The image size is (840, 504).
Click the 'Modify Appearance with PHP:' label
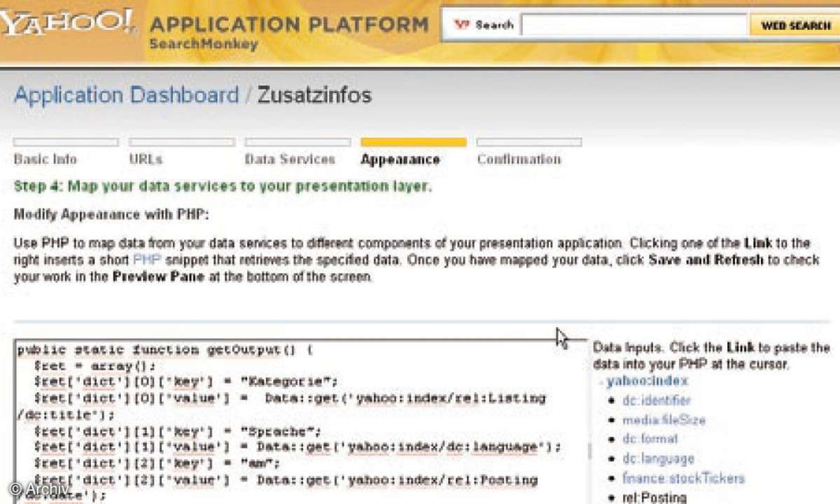point(111,214)
